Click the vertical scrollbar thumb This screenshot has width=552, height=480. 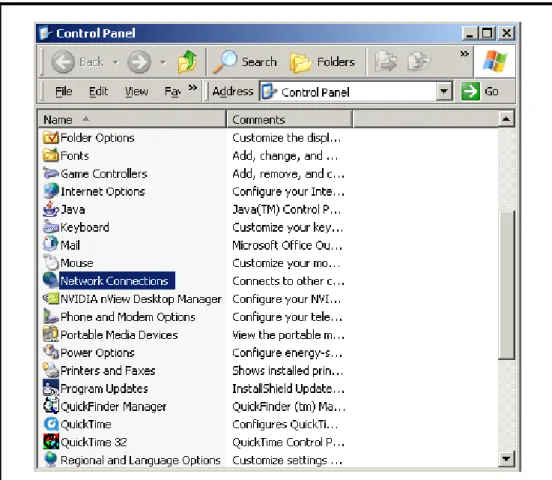click(506, 285)
